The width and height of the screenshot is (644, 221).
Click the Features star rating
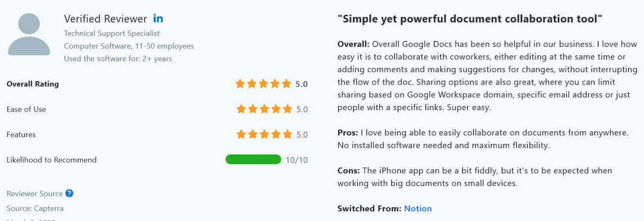pyautogui.click(x=265, y=134)
